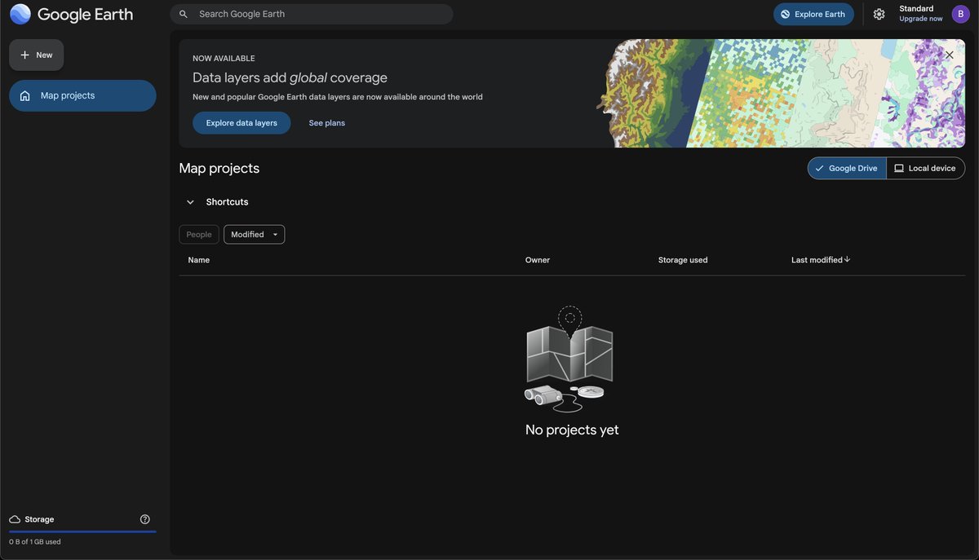Sort by Last modified column
Image resolution: width=979 pixels, height=560 pixels.
[x=817, y=260]
